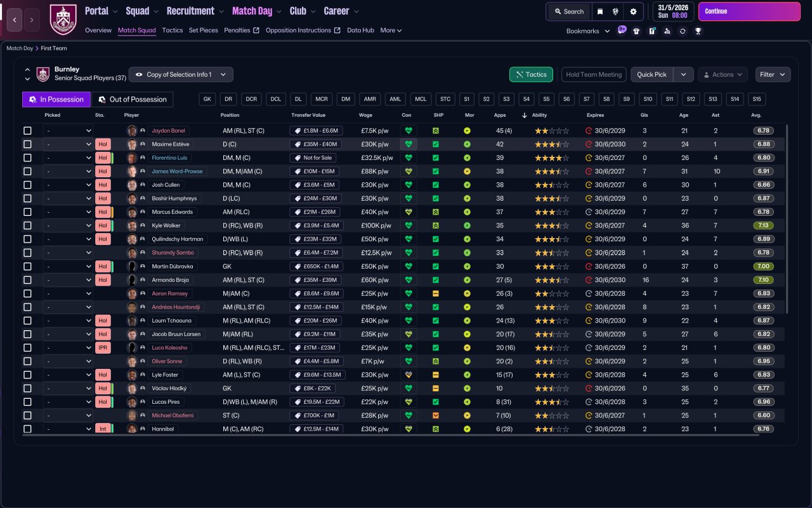Switch to the Tactics tab
Viewport: 812px width, 508px height.
pos(173,30)
